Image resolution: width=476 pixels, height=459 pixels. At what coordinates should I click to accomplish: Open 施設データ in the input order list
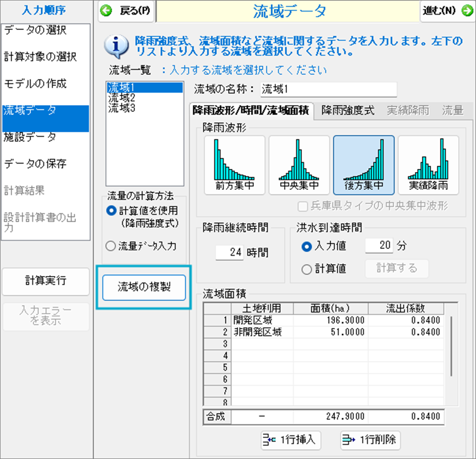[x=30, y=137]
